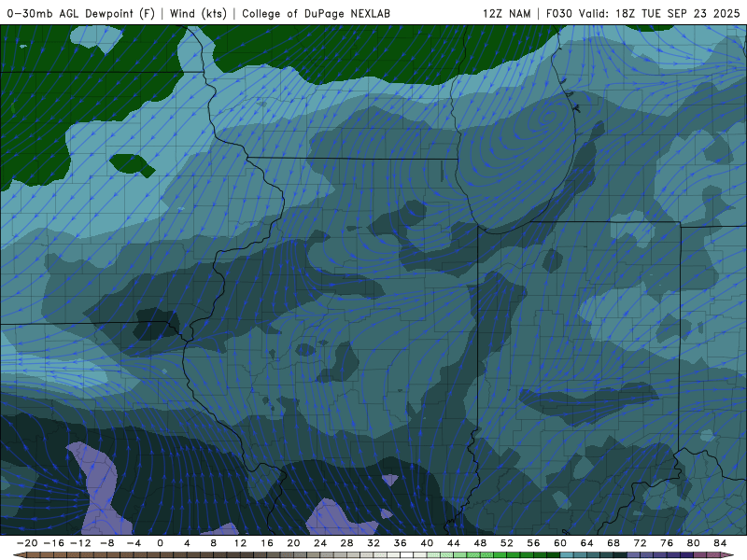Select the 36 value on the color scale
Screen dimensions: 747x560
[x=401, y=543]
